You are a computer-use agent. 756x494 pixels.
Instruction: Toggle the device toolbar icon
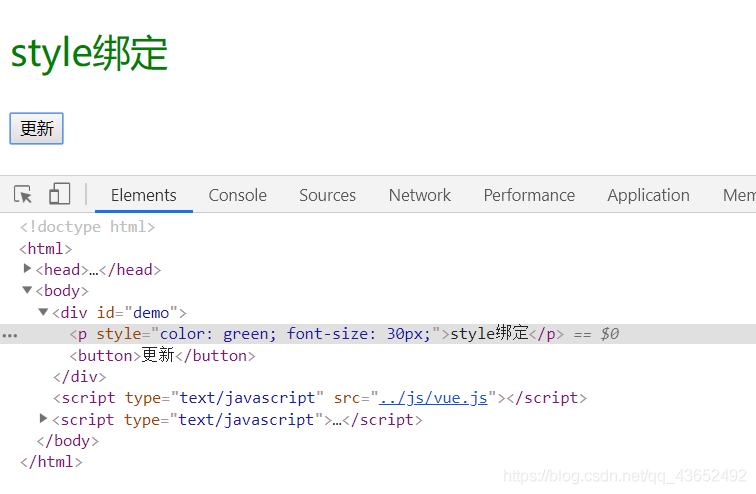pyautogui.click(x=59, y=194)
